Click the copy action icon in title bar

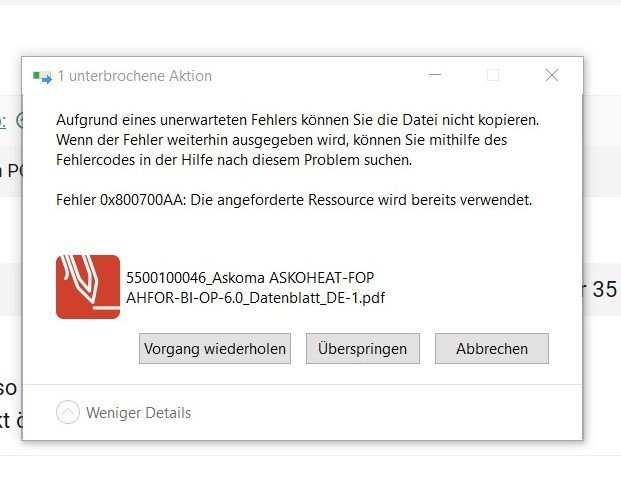point(41,76)
